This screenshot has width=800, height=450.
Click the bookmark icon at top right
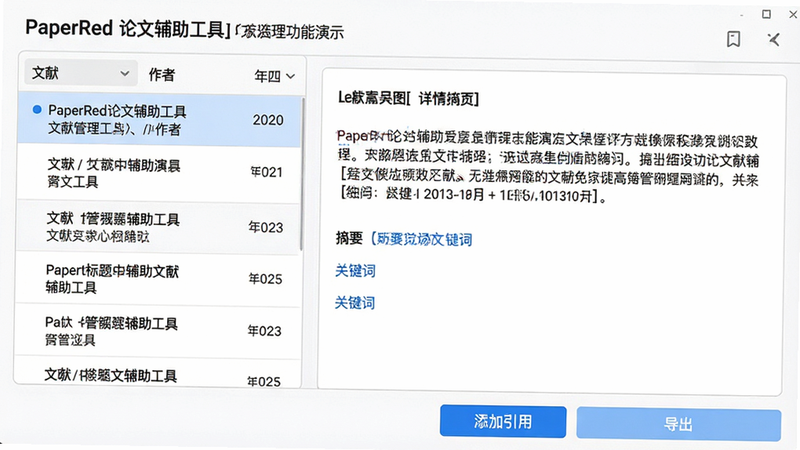click(733, 39)
